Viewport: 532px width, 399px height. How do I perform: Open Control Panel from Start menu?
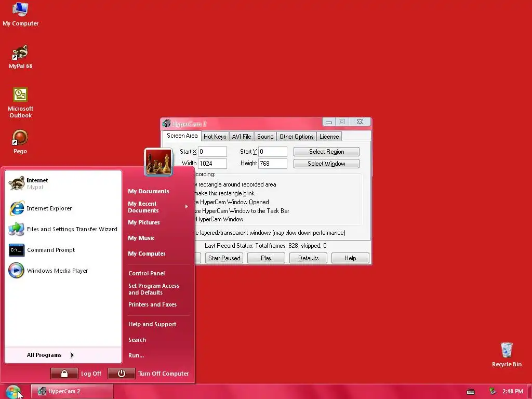[x=147, y=273]
